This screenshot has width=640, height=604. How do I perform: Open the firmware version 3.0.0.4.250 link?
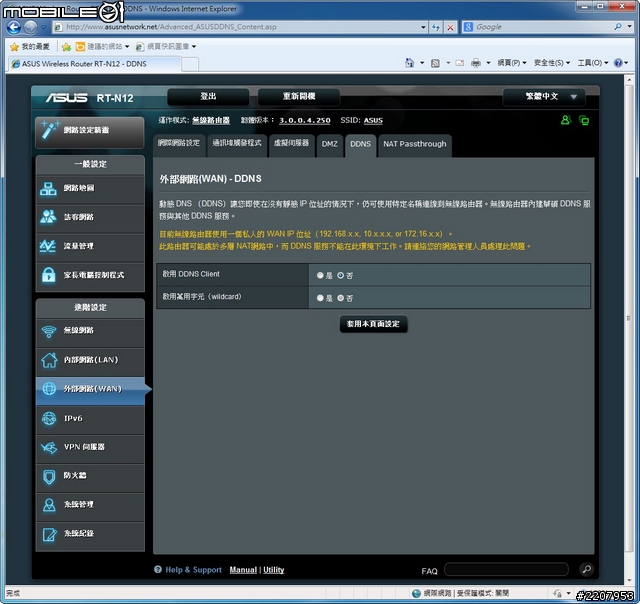click(304, 120)
